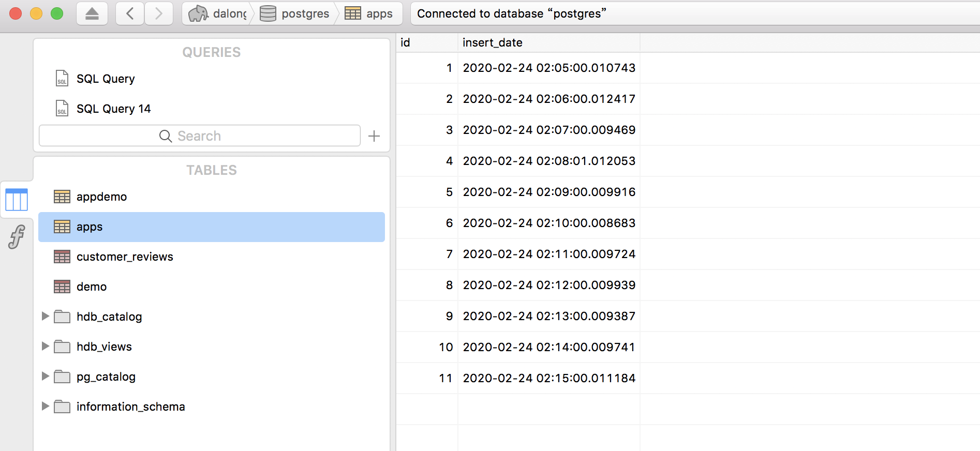Select the apps table in sidebar
This screenshot has height=451, width=980.
212,227
